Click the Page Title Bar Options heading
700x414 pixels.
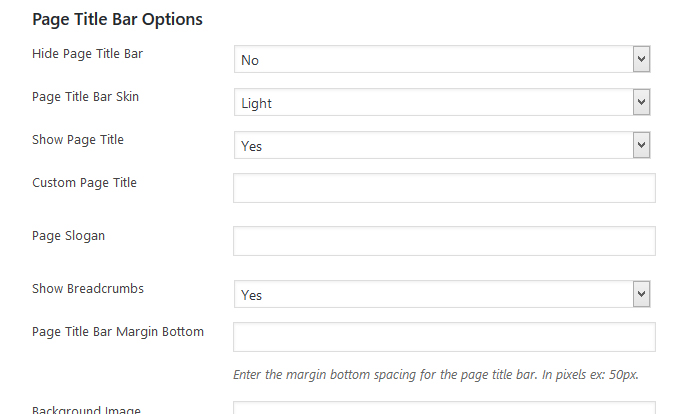point(117,19)
